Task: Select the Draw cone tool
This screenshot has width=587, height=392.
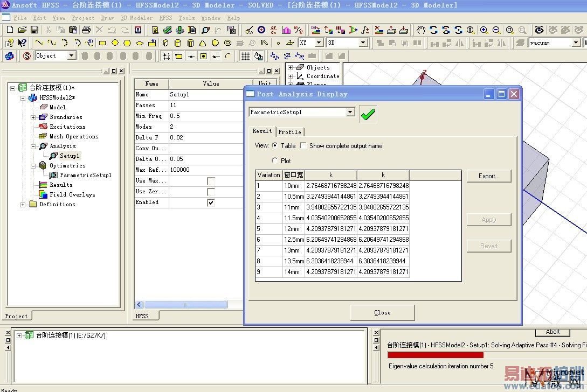Action: [x=203, y=43]
